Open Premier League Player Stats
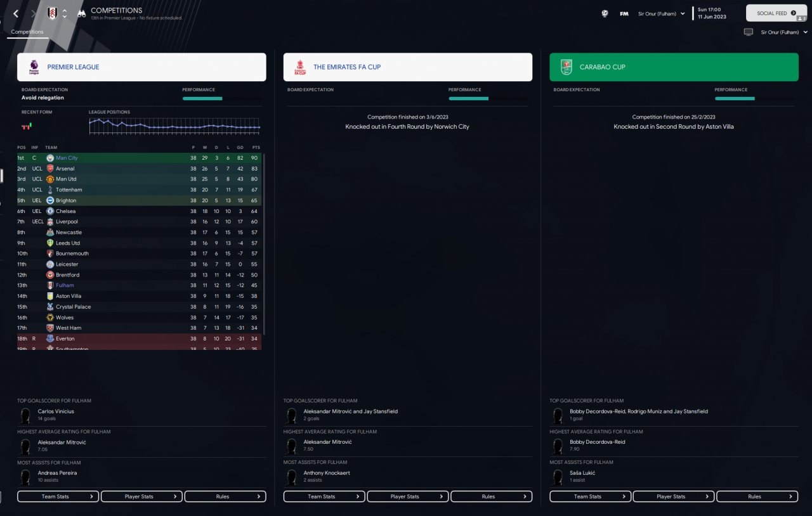The width and height of the screenshot is (812, 516). [x=141, y=496]
